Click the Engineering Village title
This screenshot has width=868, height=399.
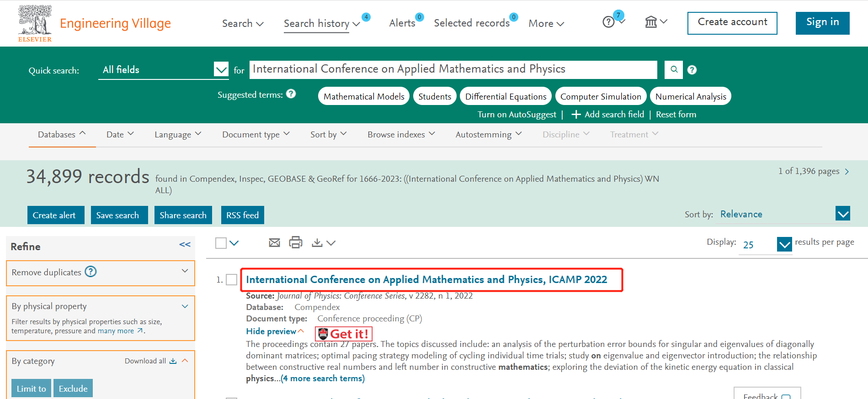[115, 23]
